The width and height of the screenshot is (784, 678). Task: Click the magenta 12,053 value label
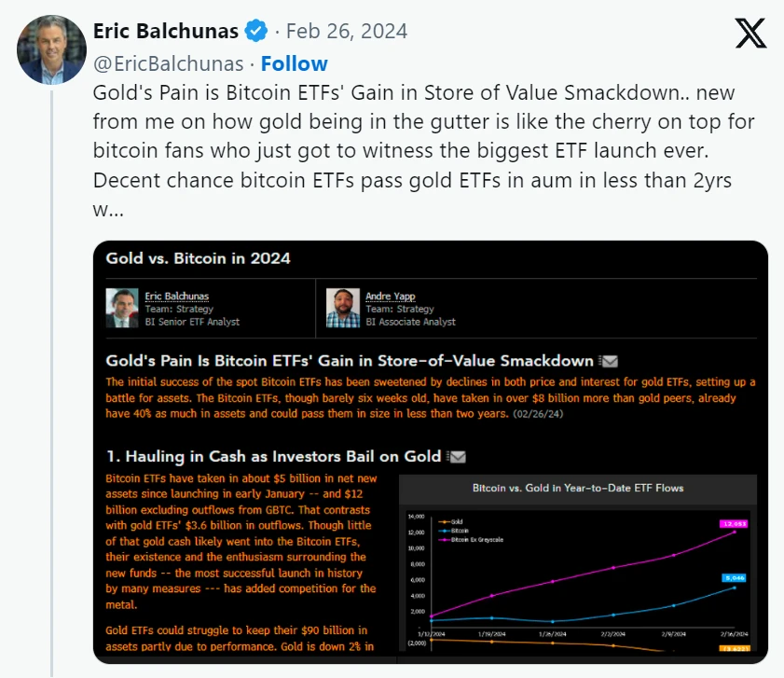(x=736, y=523)
